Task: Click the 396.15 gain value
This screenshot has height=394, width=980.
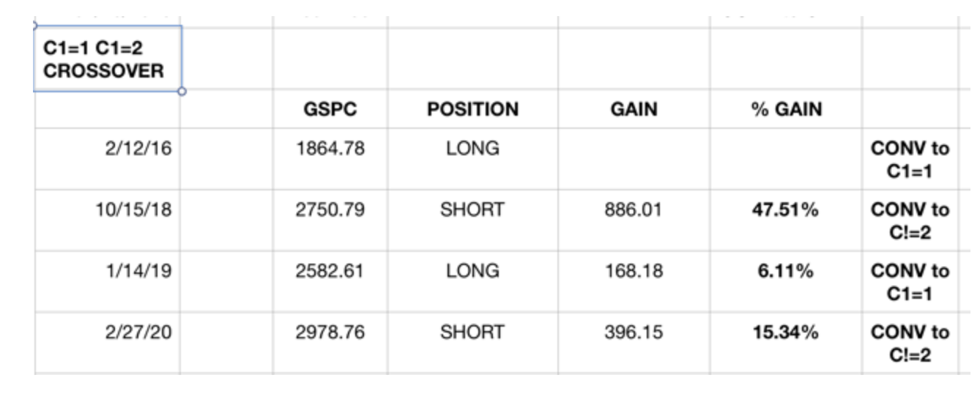Action: (x=634, y=332)
